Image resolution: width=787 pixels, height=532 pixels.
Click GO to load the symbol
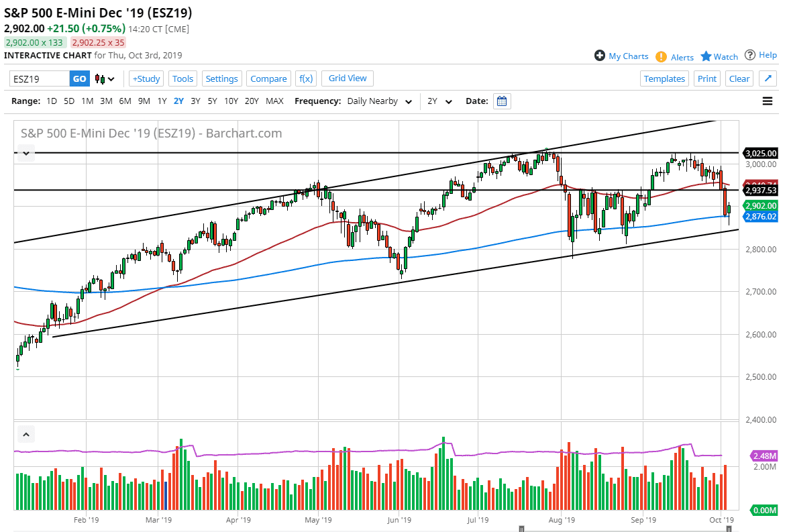(79, 78)
